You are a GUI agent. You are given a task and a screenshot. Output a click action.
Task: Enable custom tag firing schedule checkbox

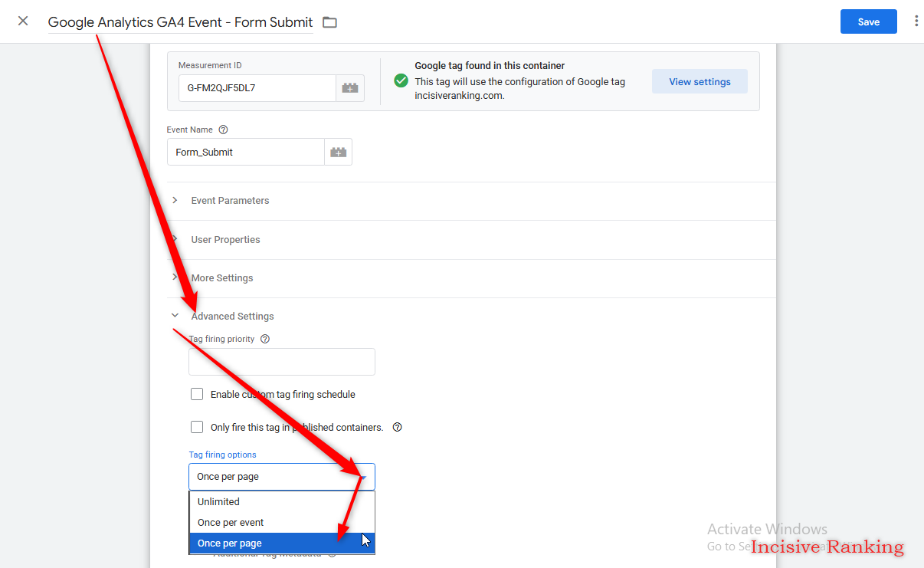(x=197, y=395)
